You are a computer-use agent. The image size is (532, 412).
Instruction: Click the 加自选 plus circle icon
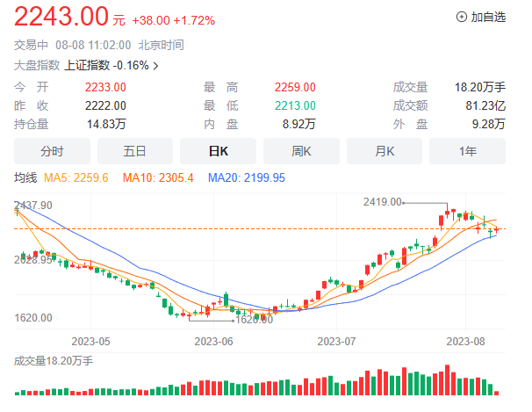click(x=462, y=17)
